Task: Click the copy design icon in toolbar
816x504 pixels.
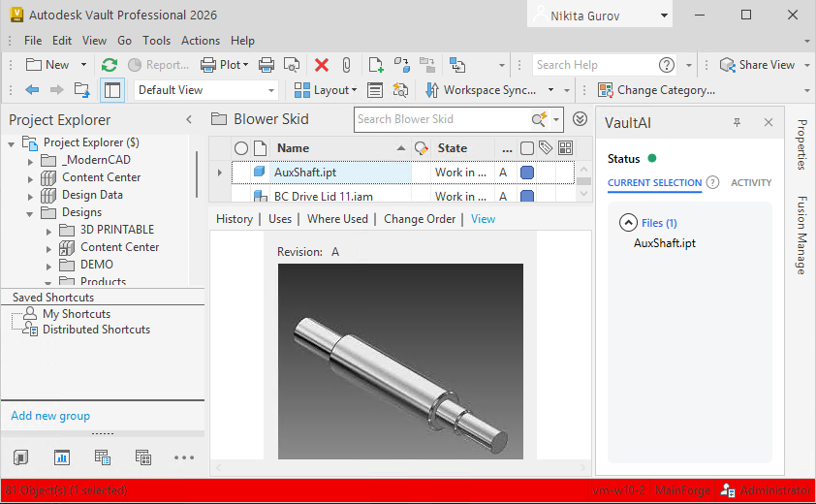Action: 456,65
